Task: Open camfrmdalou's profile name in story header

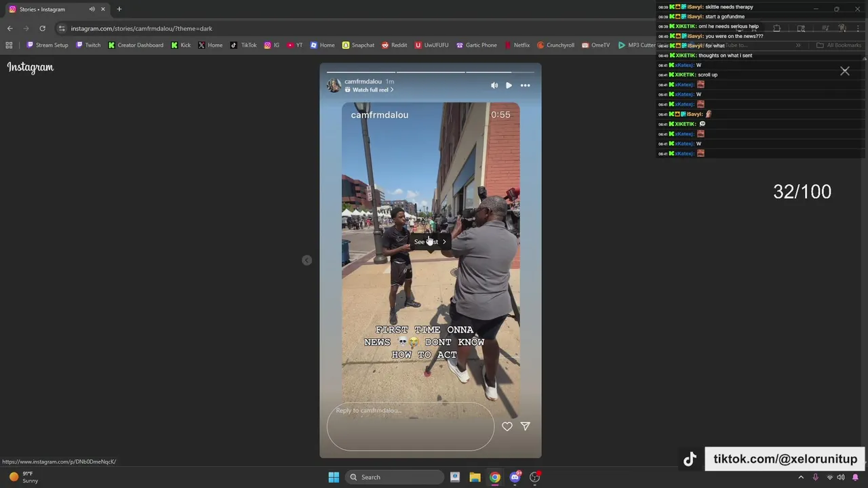Action: click(363, 81)
